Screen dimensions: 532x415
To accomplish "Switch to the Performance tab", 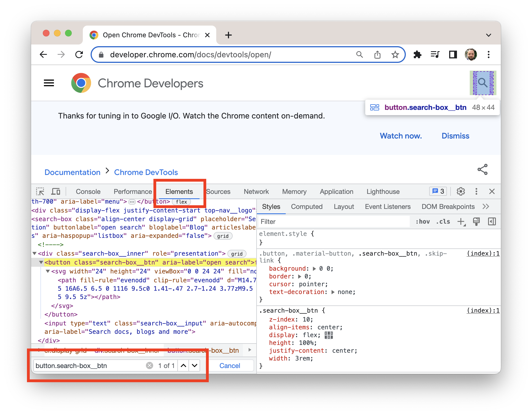I will point(133,191).
